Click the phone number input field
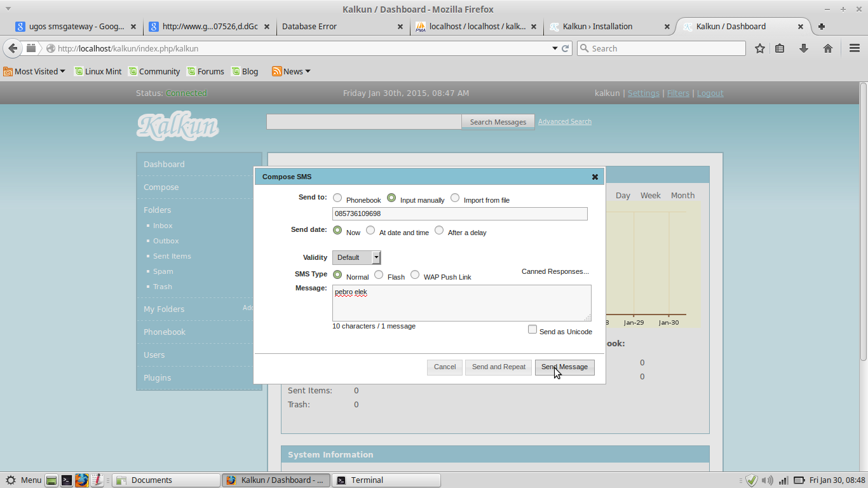This screenshot has height=488, width=868. [x=460, y=214]
